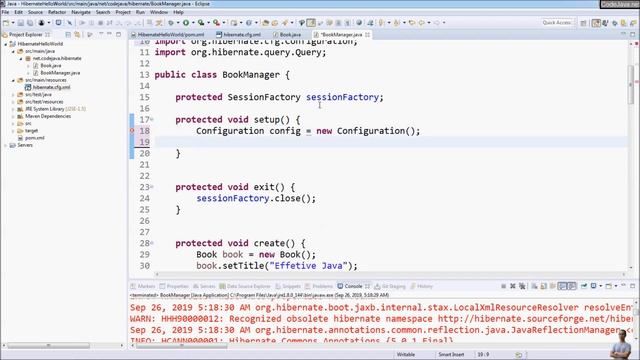The width and height of the screenshot is (640, 360).
Task: Open the Project menu
Action: pyautogui.click(x=123, y=12)
